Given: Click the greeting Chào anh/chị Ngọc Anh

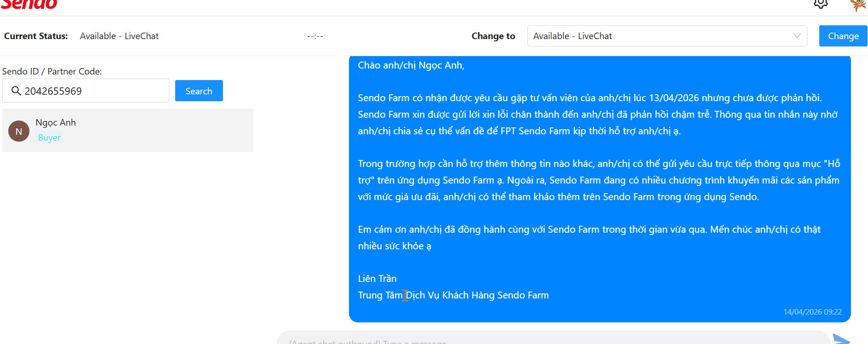Looking at the screenshot, I should tap(411, 65).
